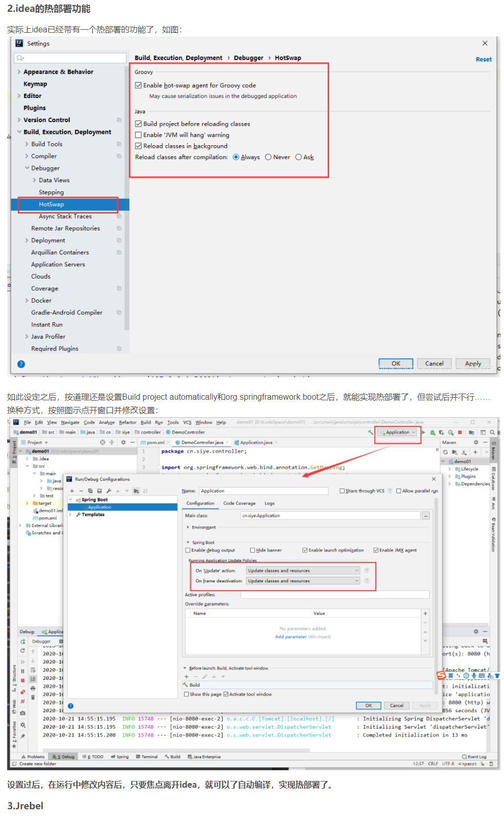Open Terminal tool window tab

(x=147, y=757)
